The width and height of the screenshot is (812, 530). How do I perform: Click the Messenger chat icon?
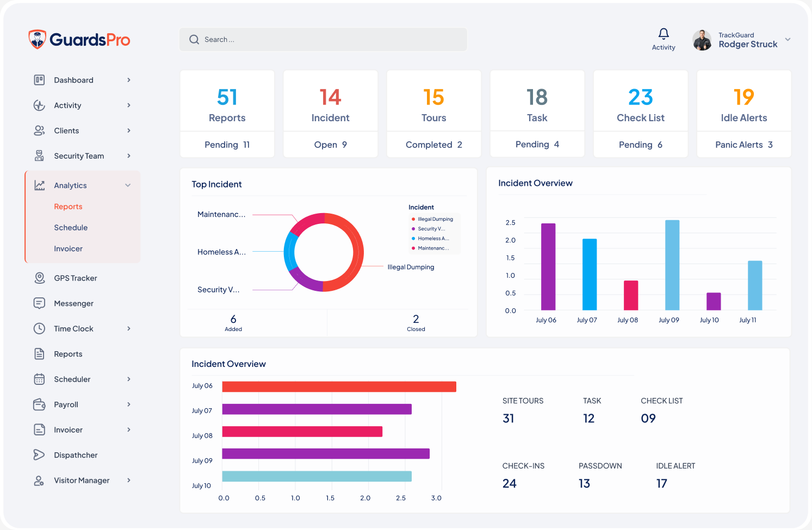click(40, 303)
